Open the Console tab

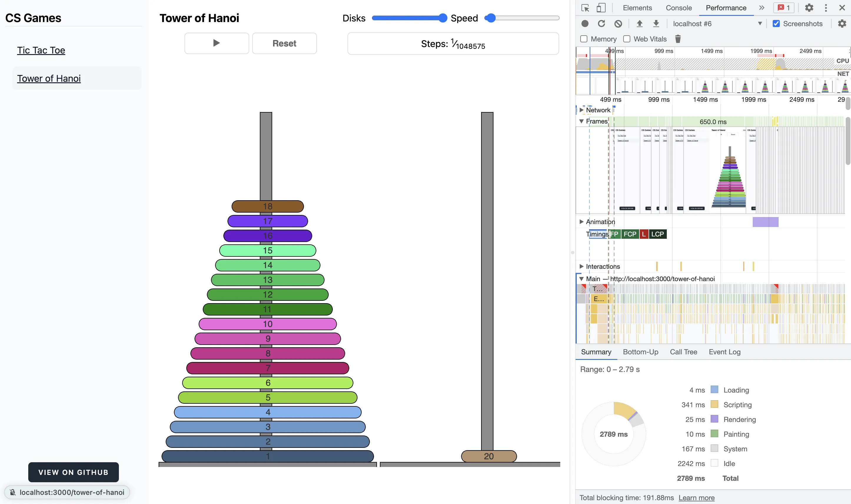(x=678, y=8)
